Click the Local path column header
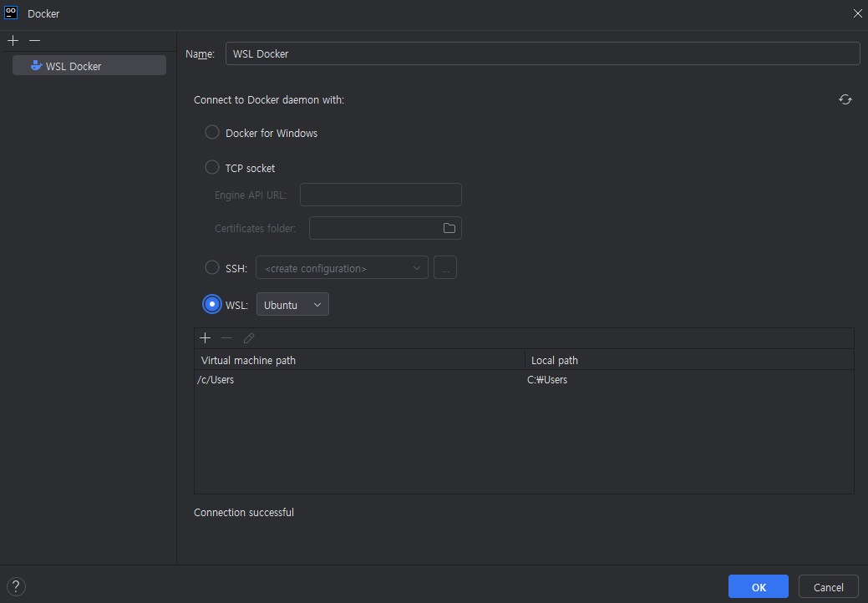Image resolution: width=868 pixels, height=603 pixels. tap(689, 360)
